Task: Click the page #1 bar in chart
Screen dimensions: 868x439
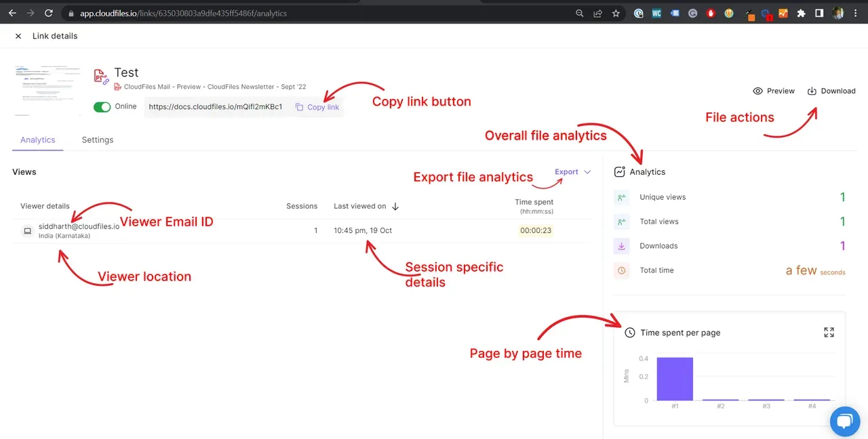Action: click(675, 379)
